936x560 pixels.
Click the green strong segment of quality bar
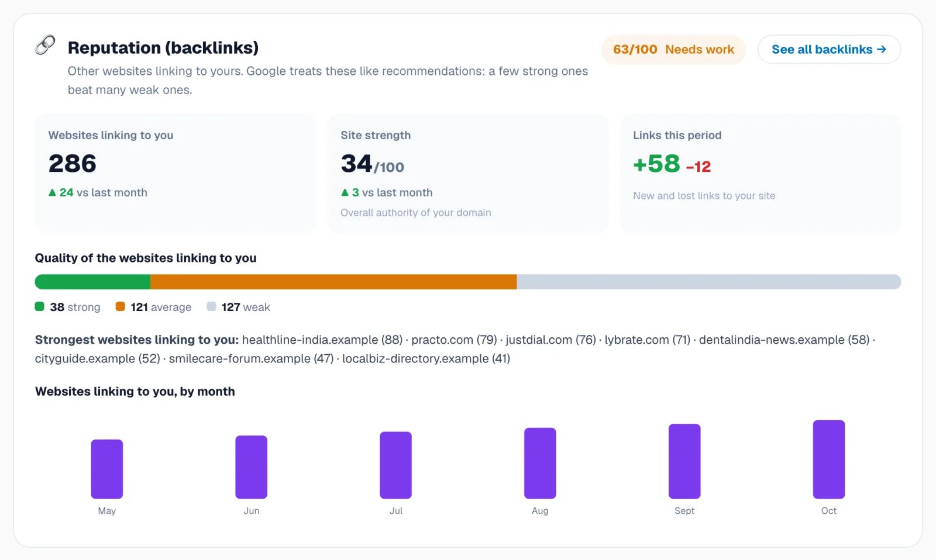(92, 282)
